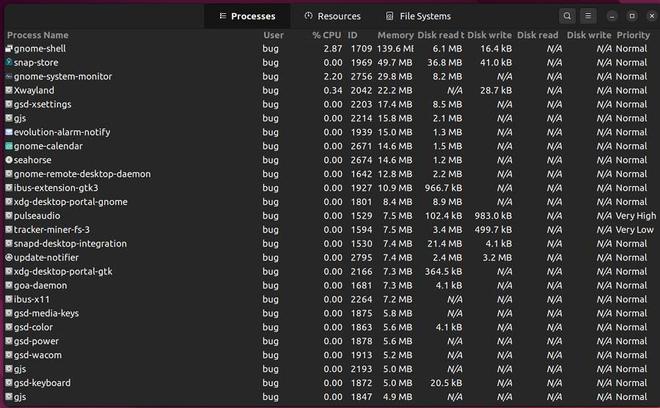Select the Processes tab
This screenshot has width=660, height=408.
[247, 16]
